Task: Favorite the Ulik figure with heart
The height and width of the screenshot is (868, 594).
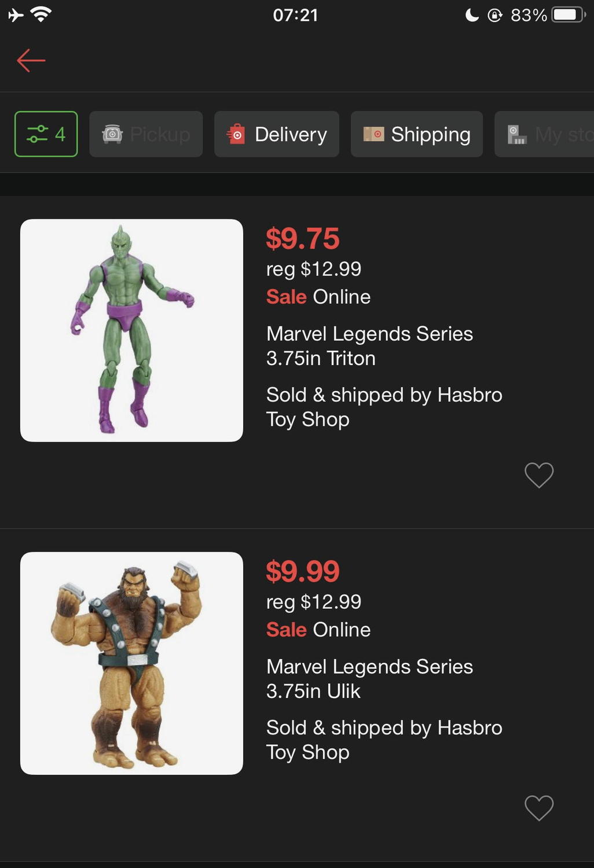Action: click(539, 808)
